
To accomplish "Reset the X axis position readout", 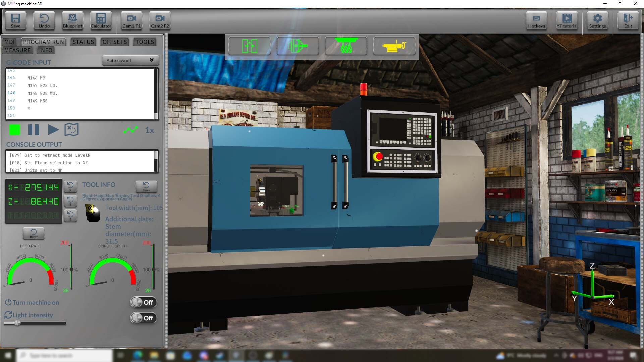I will click(x=71, y=187).
